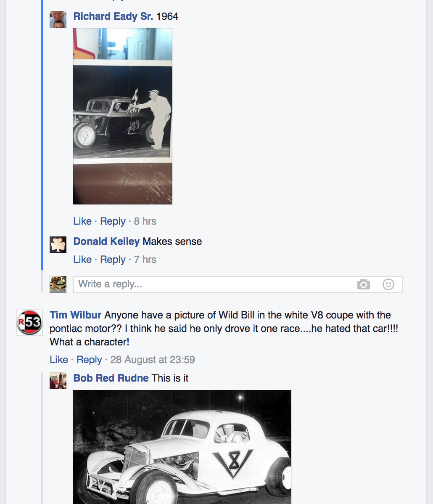This screenshot has height=504, width=433.
Task: Like Tim Wilbur's Wild Bill comment
Action: [x=59, y=359]
